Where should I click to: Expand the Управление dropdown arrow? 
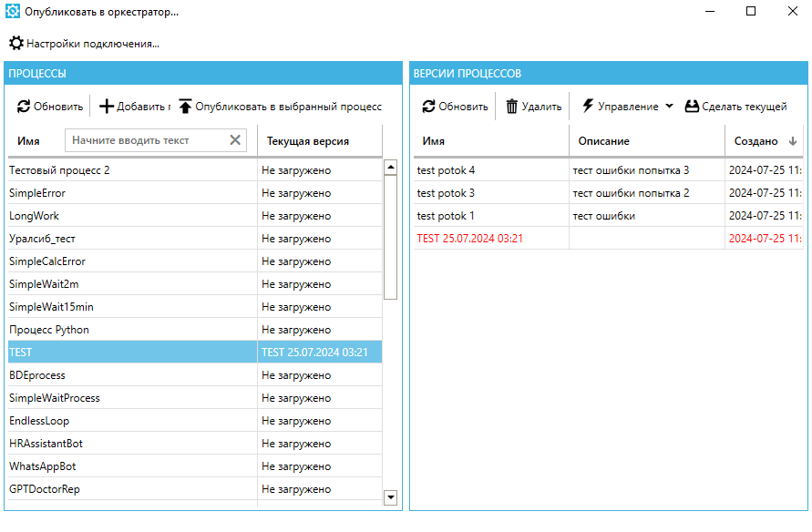click(x=669, y=107)
